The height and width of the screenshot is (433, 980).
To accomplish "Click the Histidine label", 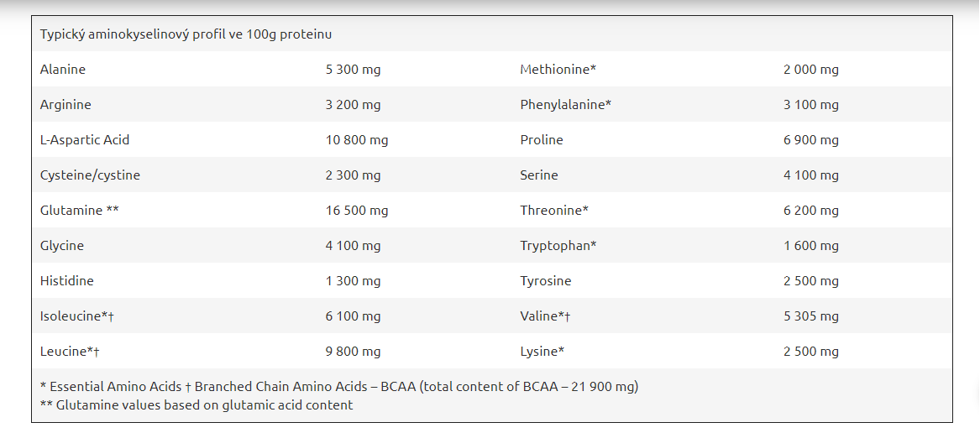I will click(x=67, y=281).
